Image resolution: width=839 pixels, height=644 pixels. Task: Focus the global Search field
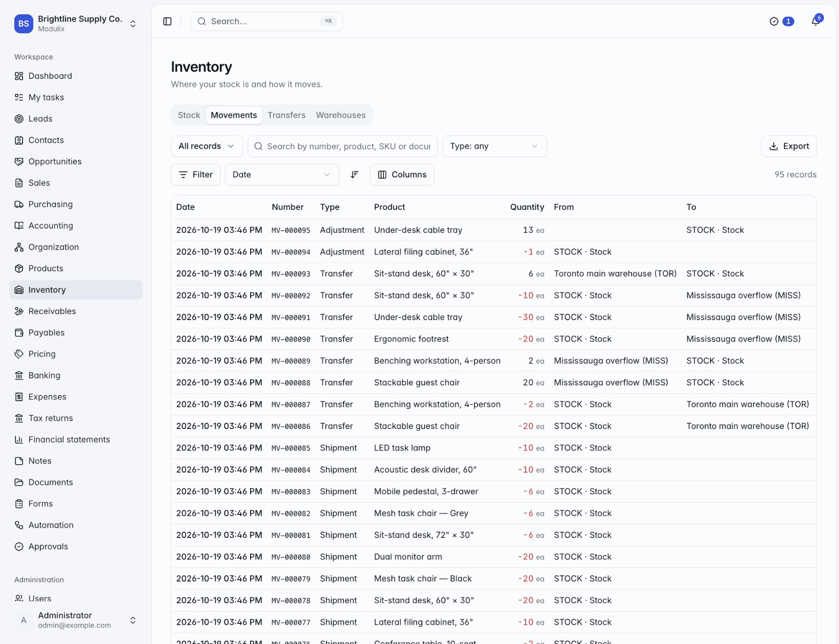267,22
